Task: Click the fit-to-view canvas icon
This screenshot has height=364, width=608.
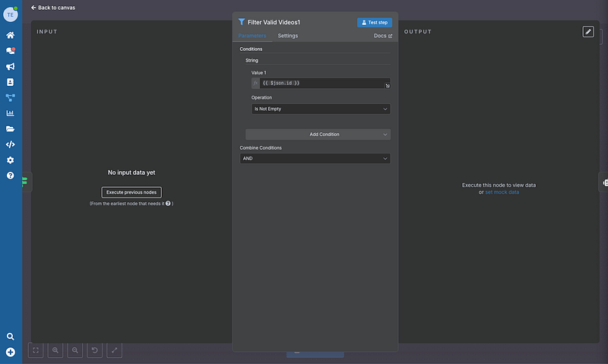Action: 36,350
